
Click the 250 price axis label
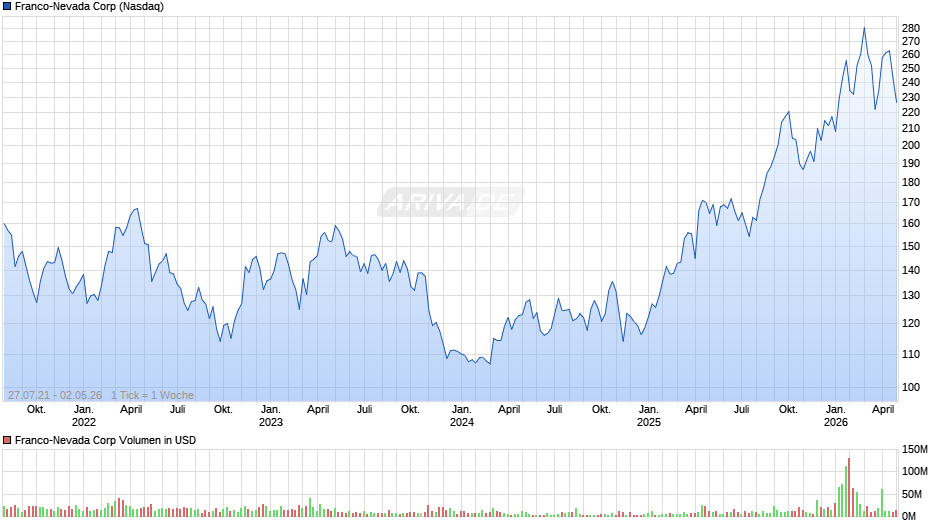click(x=911, y=68)
